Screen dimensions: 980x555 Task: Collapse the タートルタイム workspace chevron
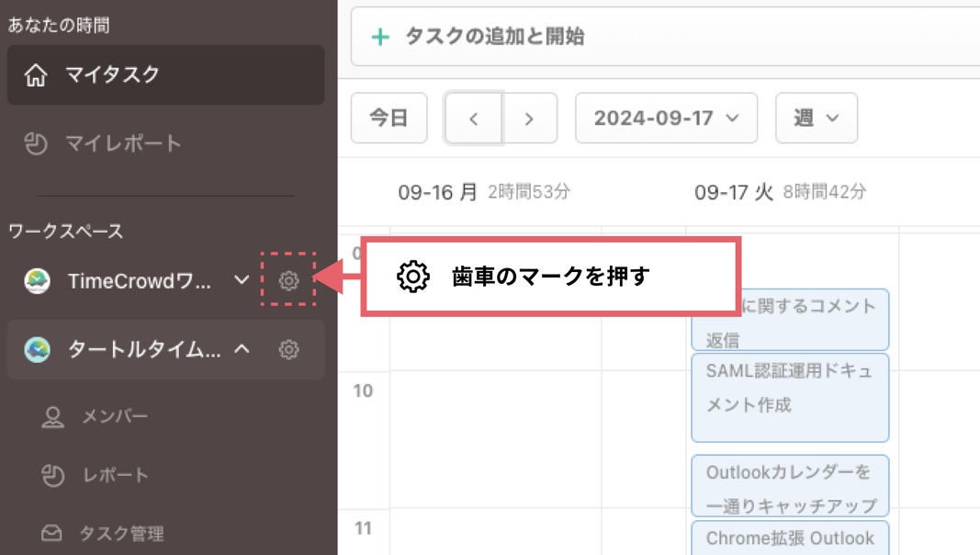click(242, 349)
